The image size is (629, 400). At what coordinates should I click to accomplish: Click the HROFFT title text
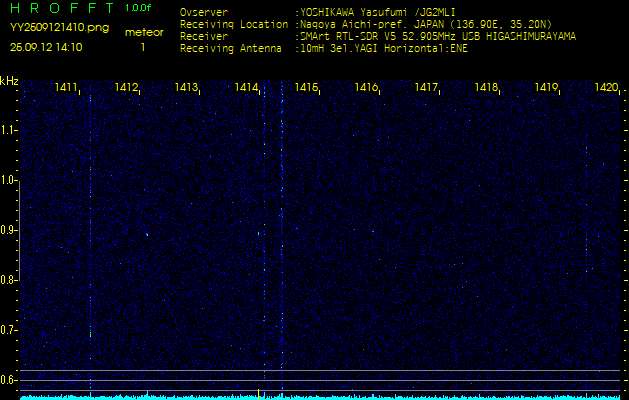(x=60, y=8)
